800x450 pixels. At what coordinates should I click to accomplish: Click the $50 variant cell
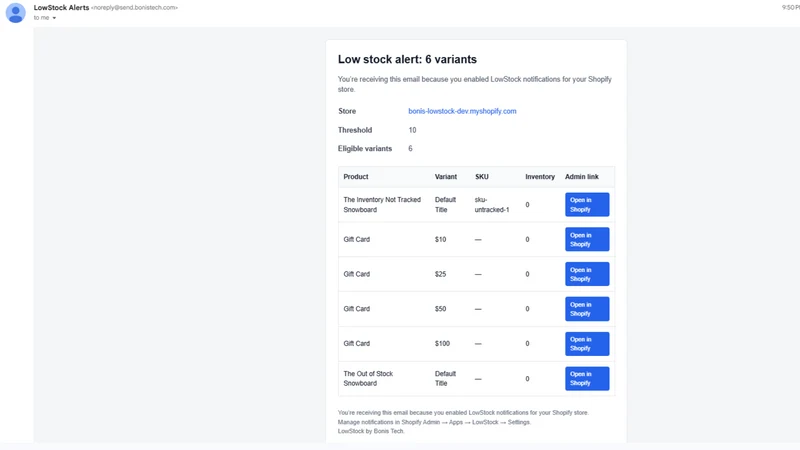coord(440,309)
